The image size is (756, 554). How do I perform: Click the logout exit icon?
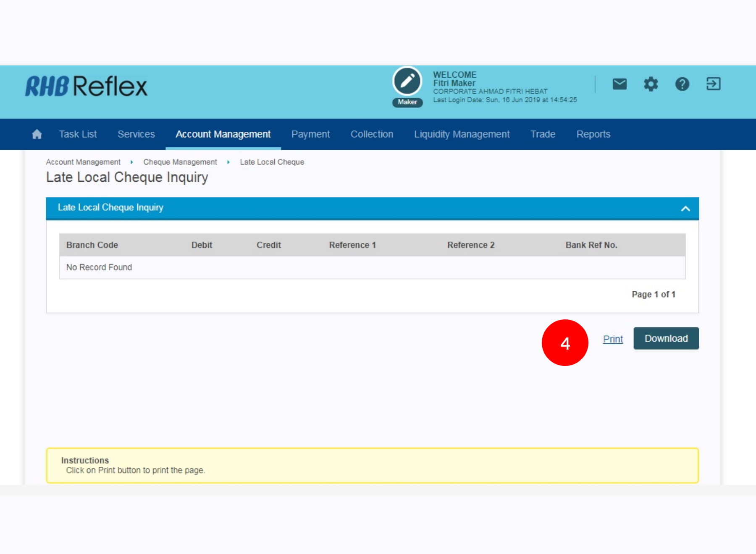point(713,84)
